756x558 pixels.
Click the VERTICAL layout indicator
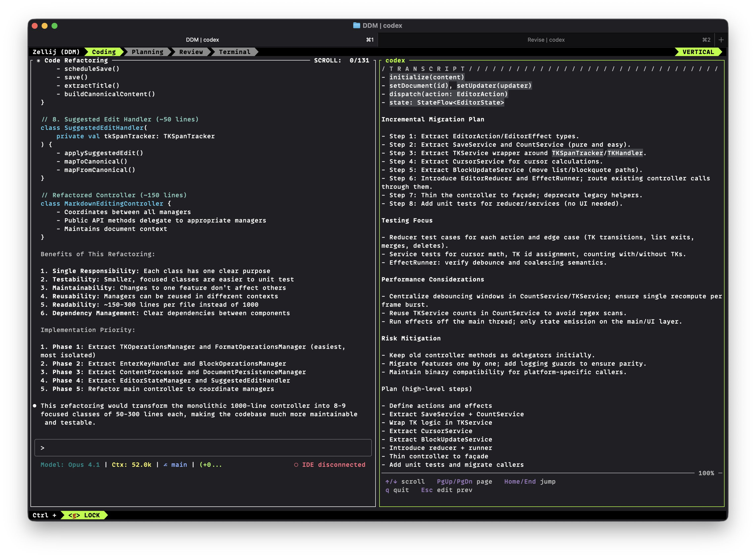tap(698, 52)
